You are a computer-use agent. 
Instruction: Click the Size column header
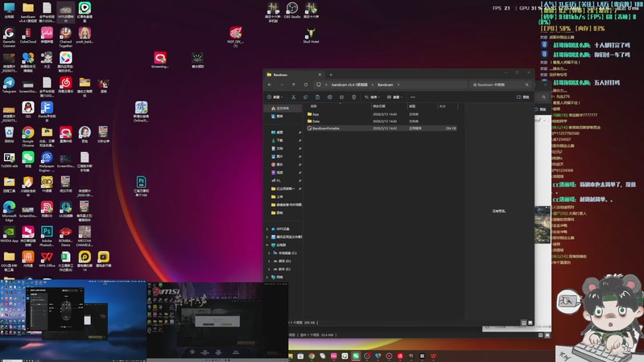[x=448, y=106]
